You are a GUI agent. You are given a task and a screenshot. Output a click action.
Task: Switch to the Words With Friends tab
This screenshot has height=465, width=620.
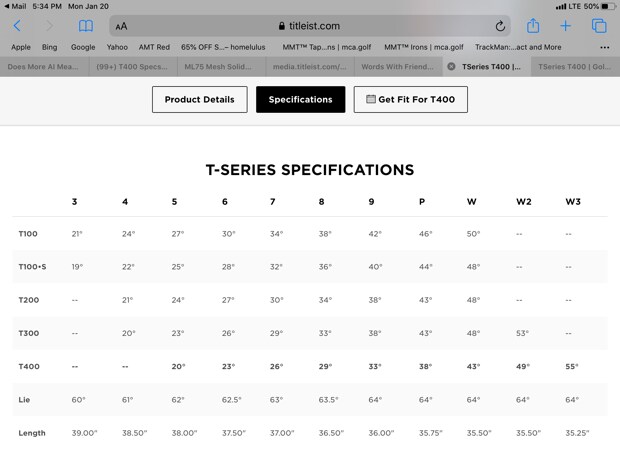(x=398, y=67)
